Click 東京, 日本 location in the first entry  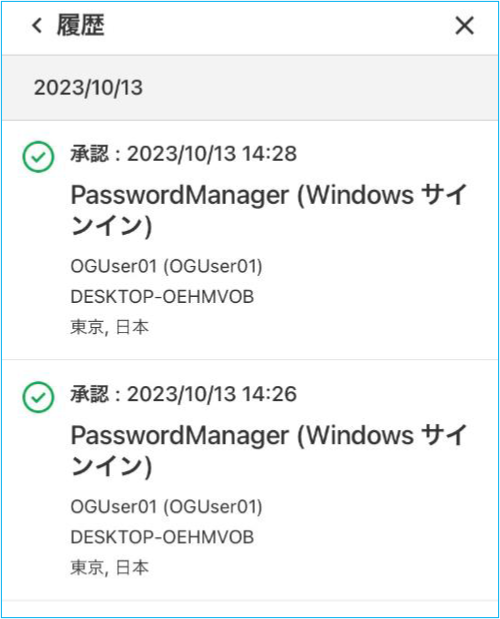point(110,327)
